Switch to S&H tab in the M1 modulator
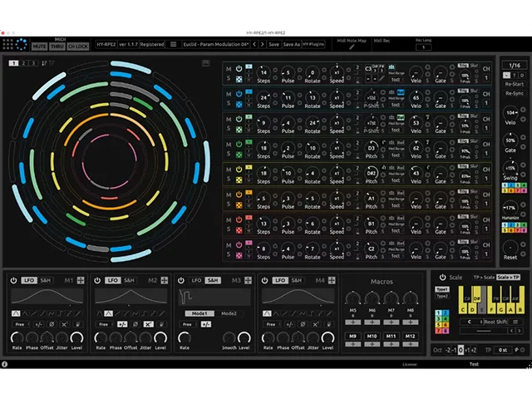The image size is (532, 399). point(46,280)
